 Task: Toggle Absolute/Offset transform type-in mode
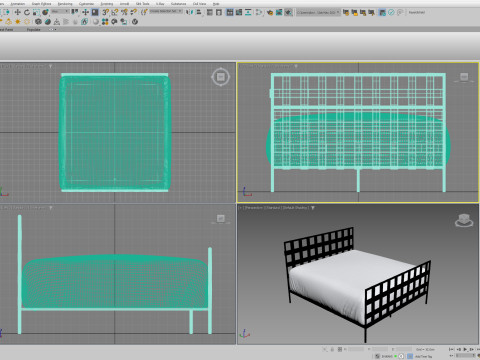coord(340,349)
